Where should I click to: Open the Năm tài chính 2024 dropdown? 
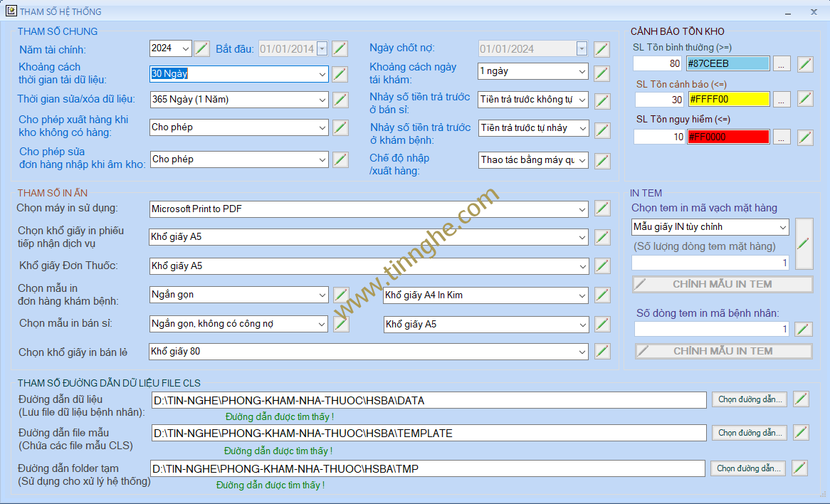(x=185, y=48)
